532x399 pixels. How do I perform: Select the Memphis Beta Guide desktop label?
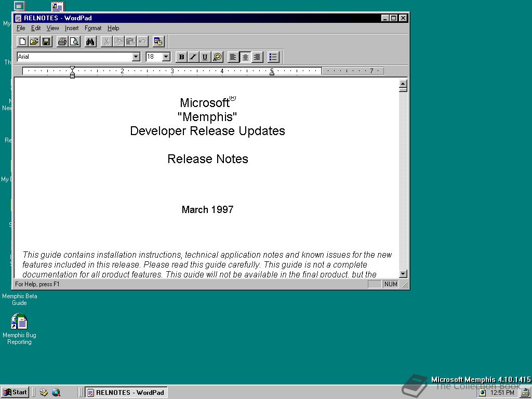[19, 299]
